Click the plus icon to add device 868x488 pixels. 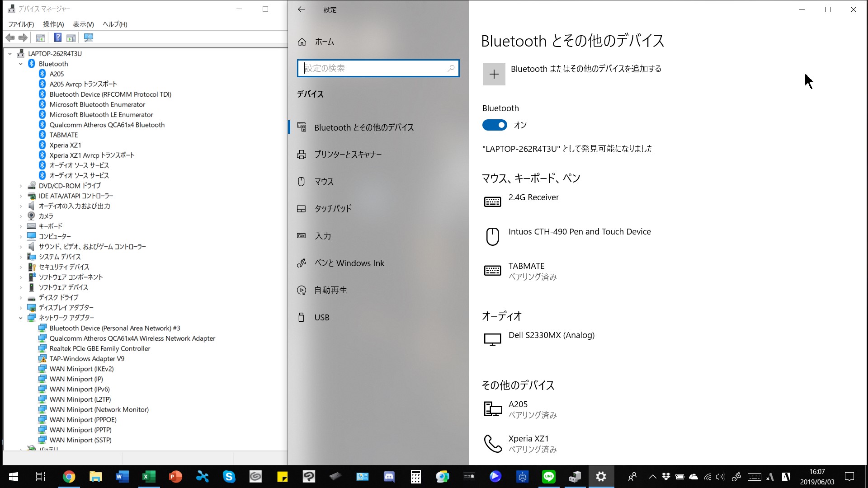click(x=494, y=74)
